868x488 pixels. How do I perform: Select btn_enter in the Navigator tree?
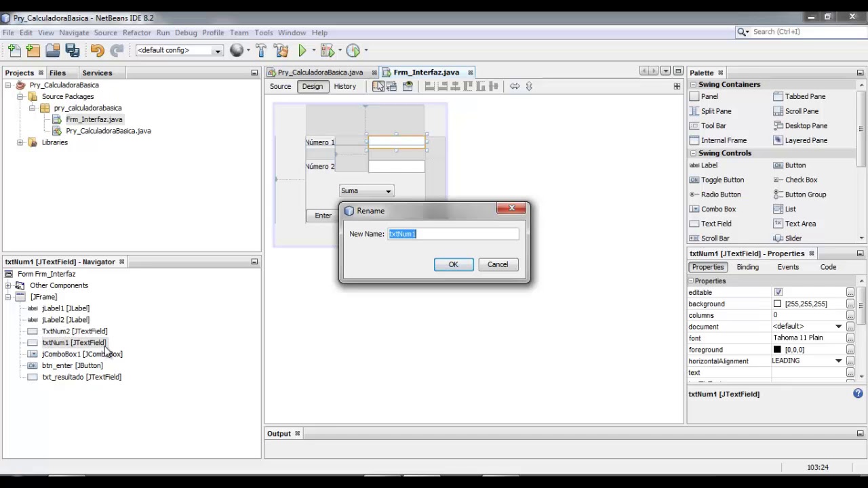point(73,365)
